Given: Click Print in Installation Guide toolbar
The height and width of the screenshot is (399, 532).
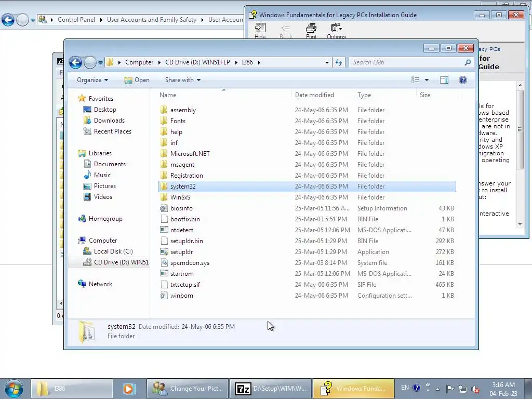Looking at the screenshot, I should coord(311,31).
